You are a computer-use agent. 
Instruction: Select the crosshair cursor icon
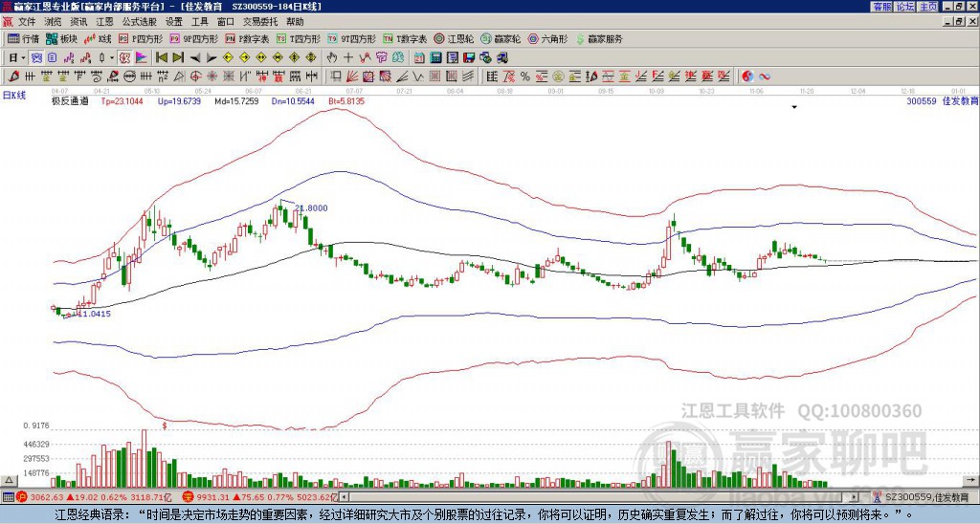[348, 58]
